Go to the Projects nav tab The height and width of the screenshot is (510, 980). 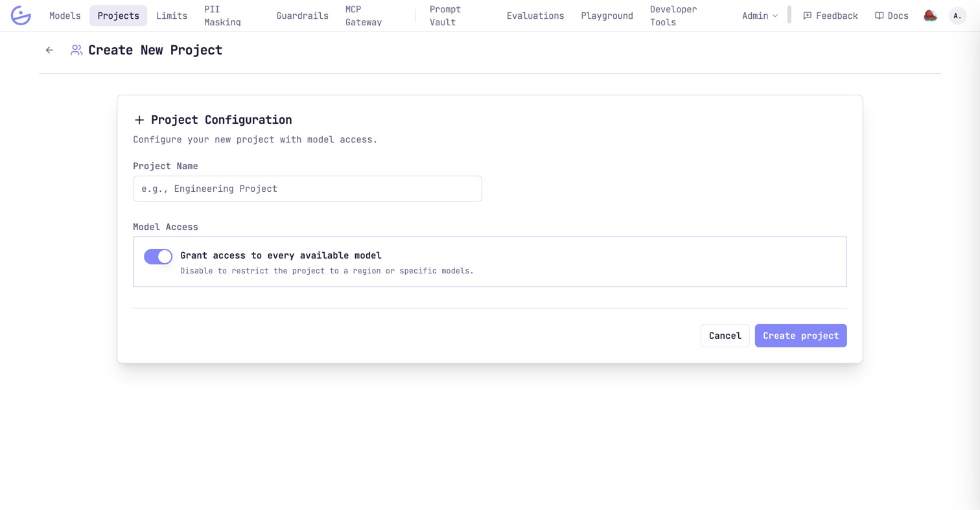tap(118, 16)
